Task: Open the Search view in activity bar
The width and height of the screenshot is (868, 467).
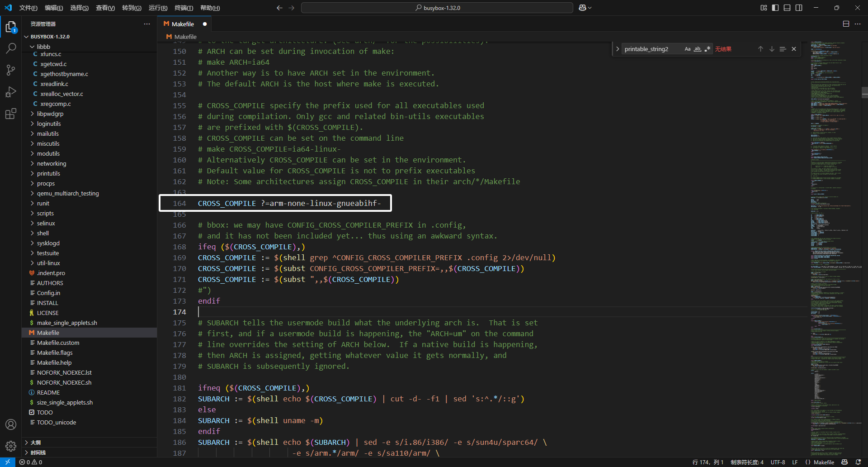Action: point(11,48)
